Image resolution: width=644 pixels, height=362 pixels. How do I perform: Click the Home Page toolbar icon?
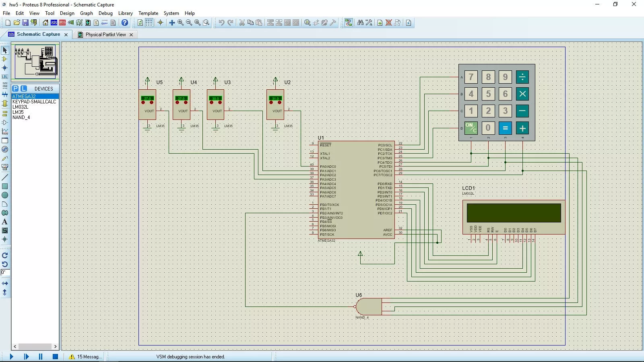pos(45,23)
